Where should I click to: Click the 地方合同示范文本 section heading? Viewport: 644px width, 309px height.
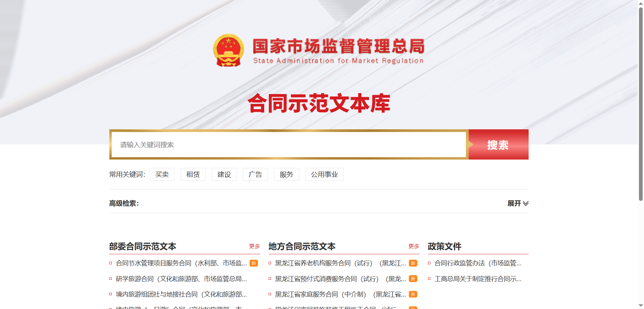tap(302, 247)
